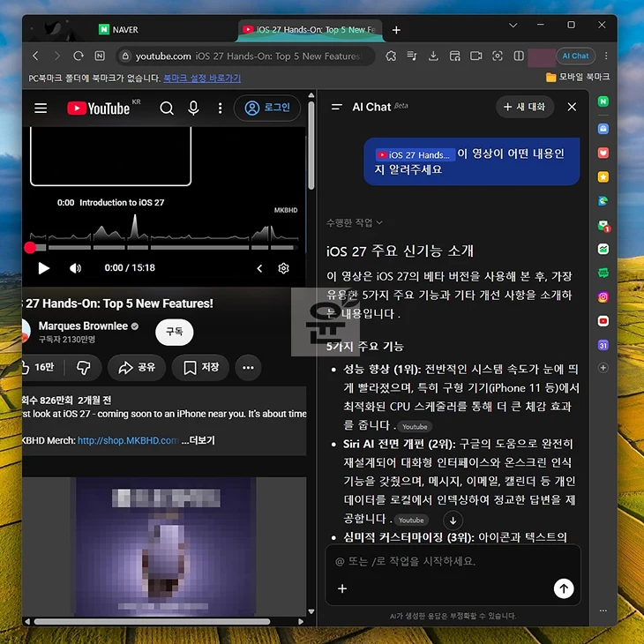Viewport: 644px width, 644px height.
Task: Open YouTube hamburger guide menu
Action: pyautogui.click(x=41, y=109)
